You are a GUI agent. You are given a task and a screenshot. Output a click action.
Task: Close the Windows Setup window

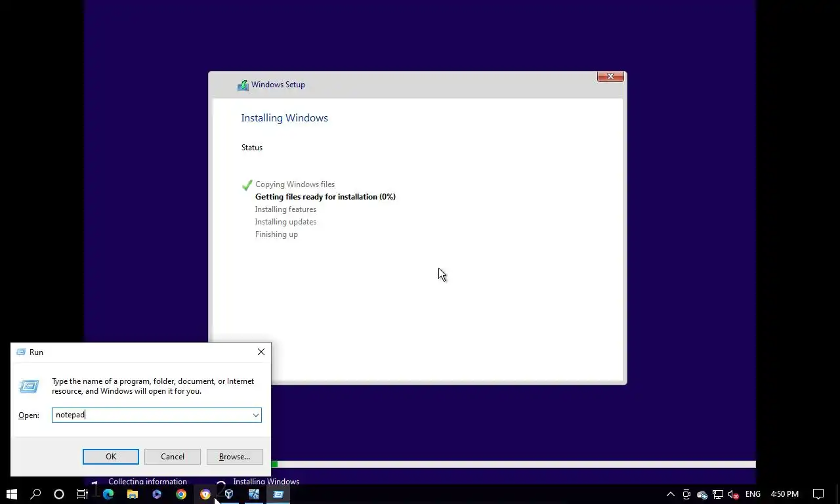pos(610,77)
